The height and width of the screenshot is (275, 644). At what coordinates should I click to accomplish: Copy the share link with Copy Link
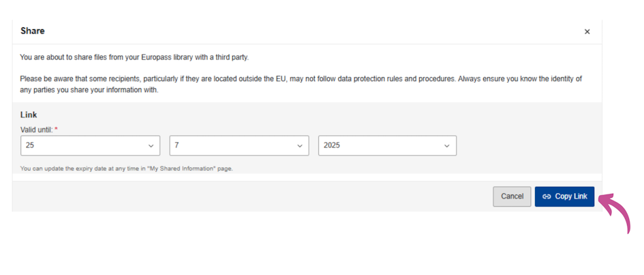564,197
